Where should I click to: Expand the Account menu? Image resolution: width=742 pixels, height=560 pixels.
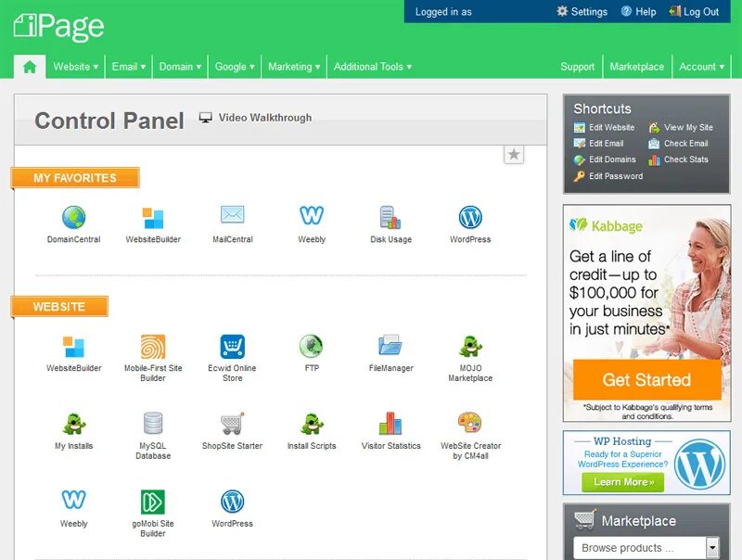tap(702, 67)
